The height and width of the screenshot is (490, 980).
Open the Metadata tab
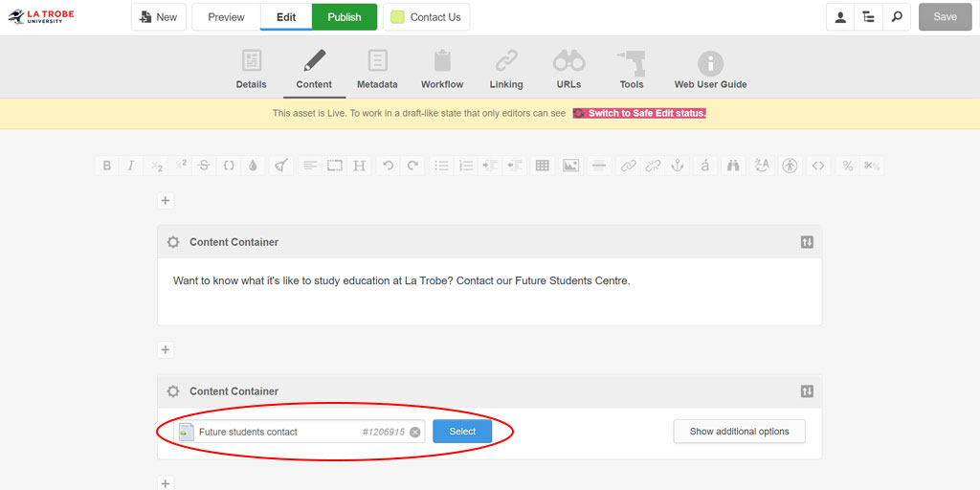point(377,70)
